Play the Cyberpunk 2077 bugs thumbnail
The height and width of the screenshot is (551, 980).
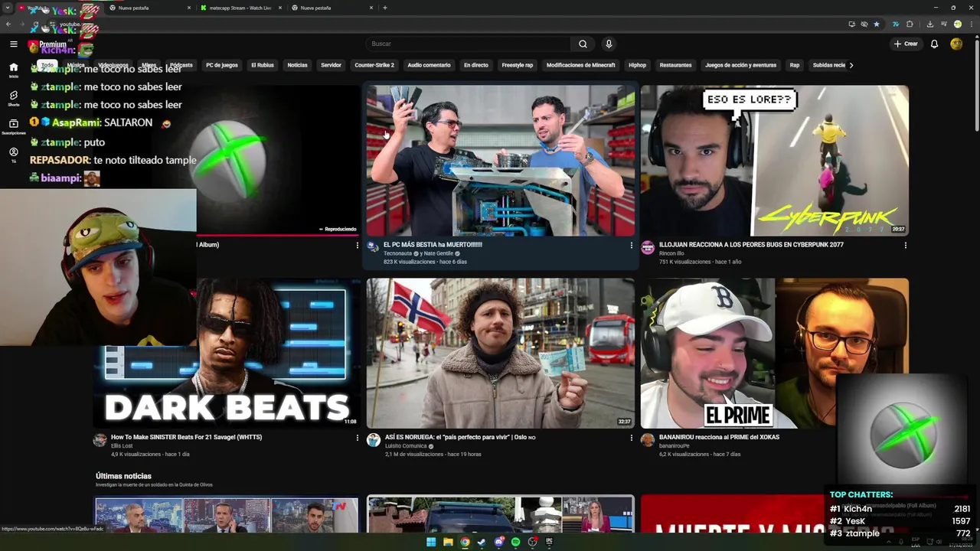click(775, 161)
